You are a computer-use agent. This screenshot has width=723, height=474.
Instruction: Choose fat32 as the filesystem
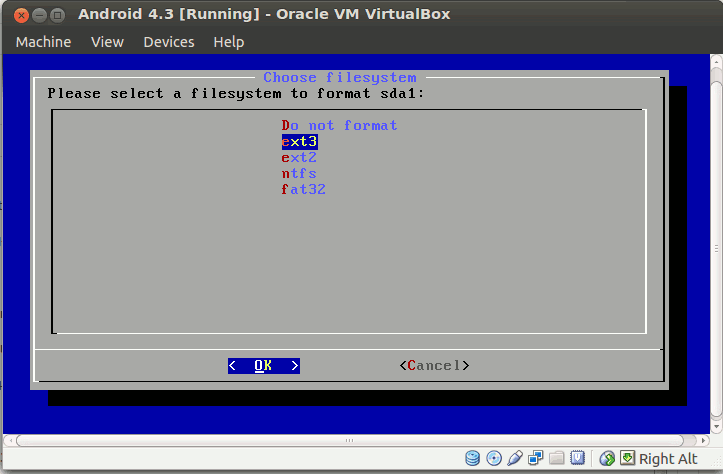pos(303,189)
